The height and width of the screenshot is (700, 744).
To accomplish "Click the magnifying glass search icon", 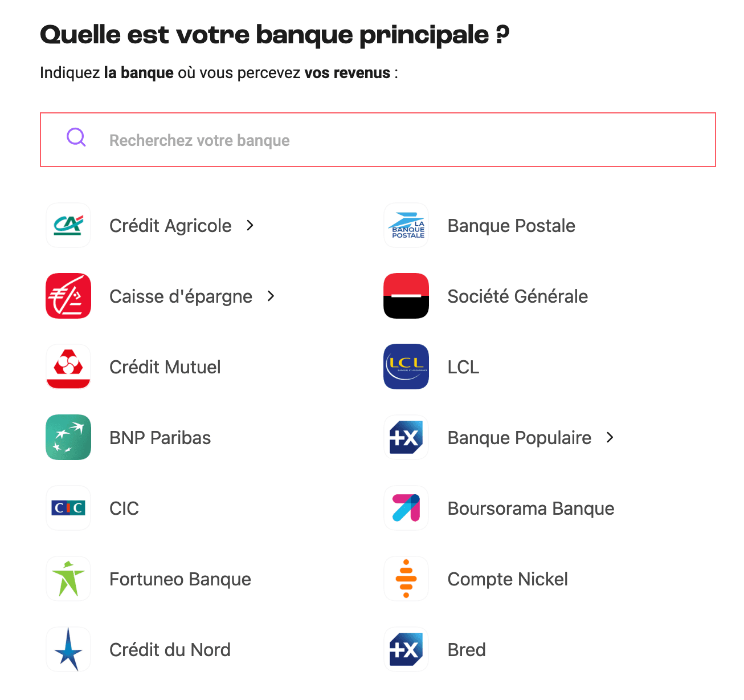I will click(x=76, y=137).
